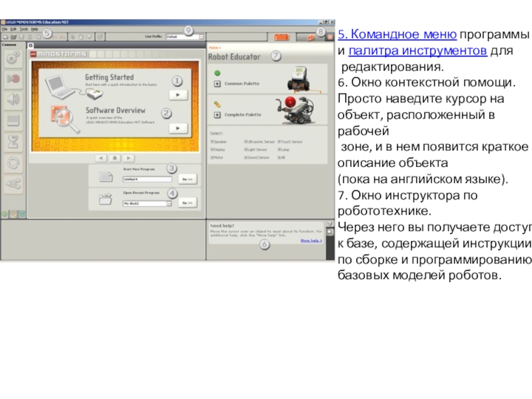This screenshot has width=532, height=399.
Task: Play the Software Overview video
Action: tap(178, 128)
